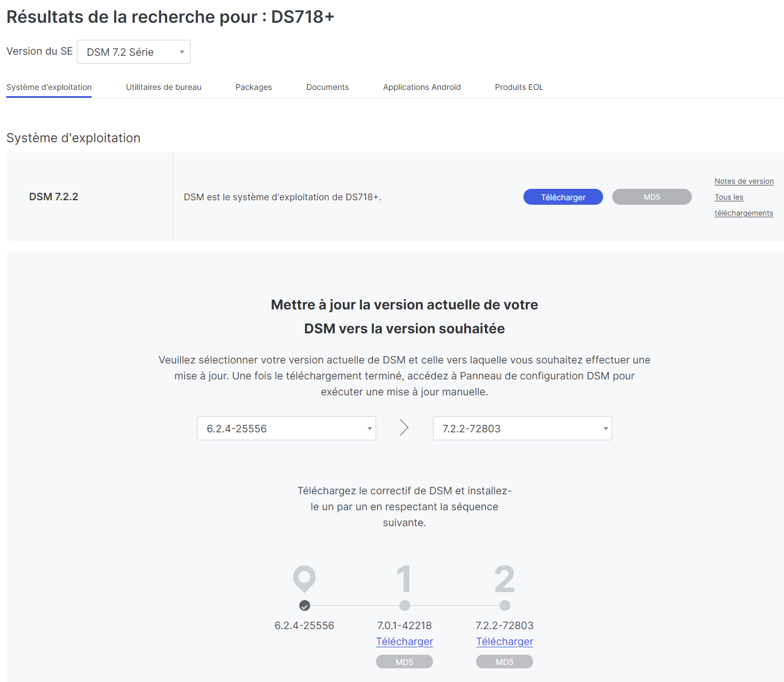
Task: Click the DSM 7.2.2 version label
Action: [x=53, y=197]
